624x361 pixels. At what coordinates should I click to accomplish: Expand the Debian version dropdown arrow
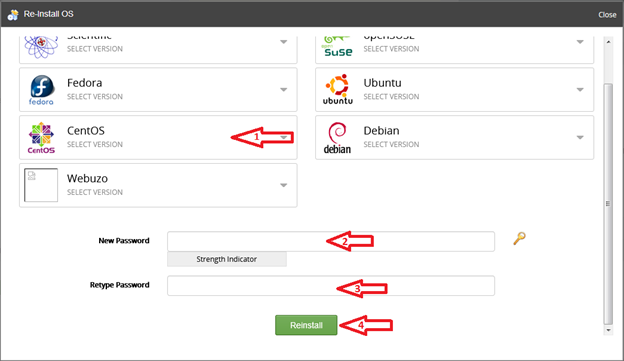pyautogui.click(x=580, y=137)
